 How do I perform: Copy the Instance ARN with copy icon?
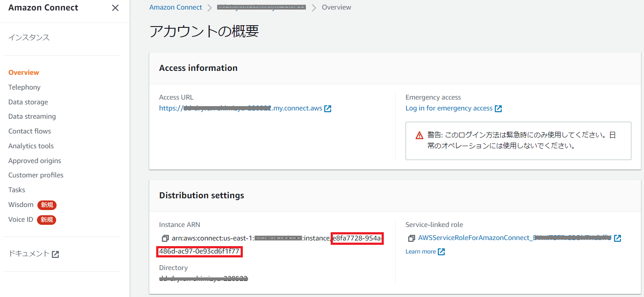coord(165,238)
